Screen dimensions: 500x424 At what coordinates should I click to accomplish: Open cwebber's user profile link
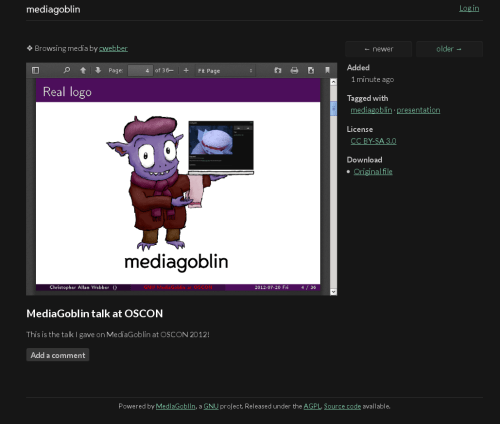[113, 49]
